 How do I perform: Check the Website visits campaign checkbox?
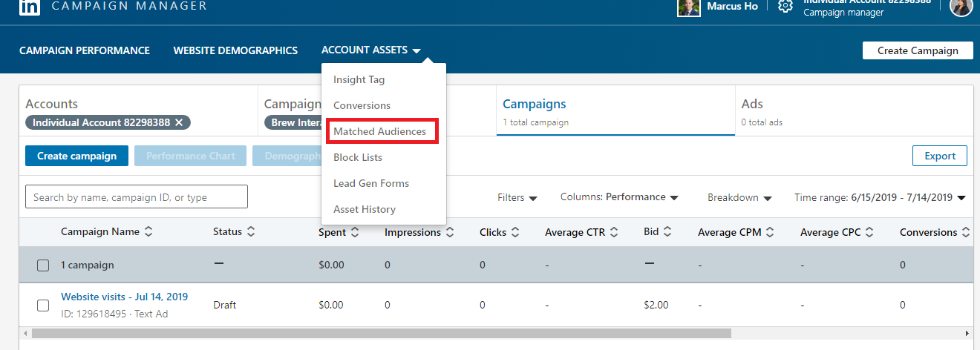tap(43, 305)
